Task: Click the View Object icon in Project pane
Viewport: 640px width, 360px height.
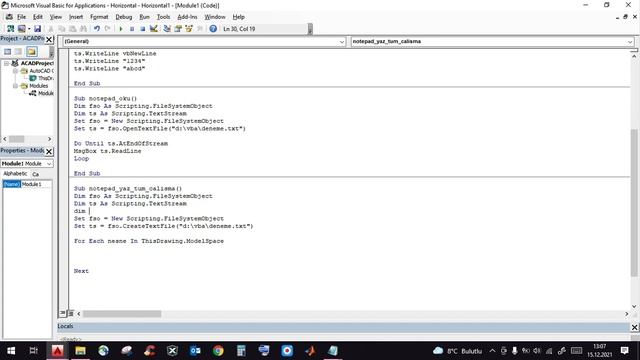Action: tap(18, 51)
